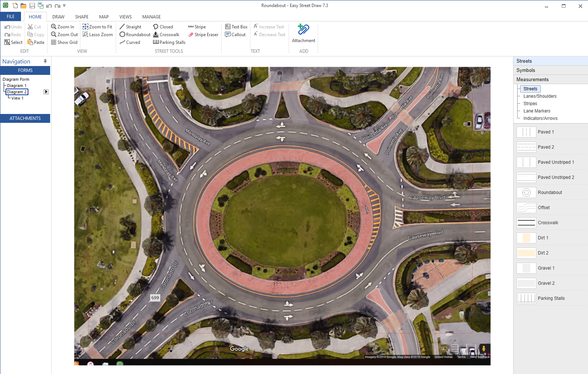
Task: Select the Stripe Eraser tool
Action: click(203, 35)
